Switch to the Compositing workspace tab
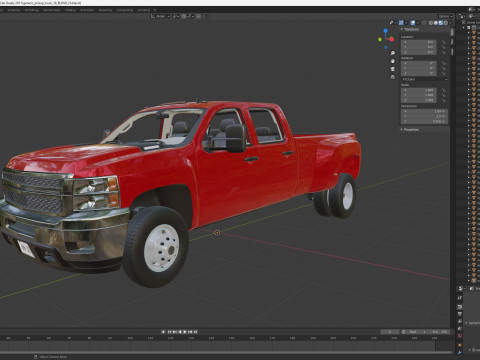The height and width of the screenshot is (360, 480). click(125, 10)
